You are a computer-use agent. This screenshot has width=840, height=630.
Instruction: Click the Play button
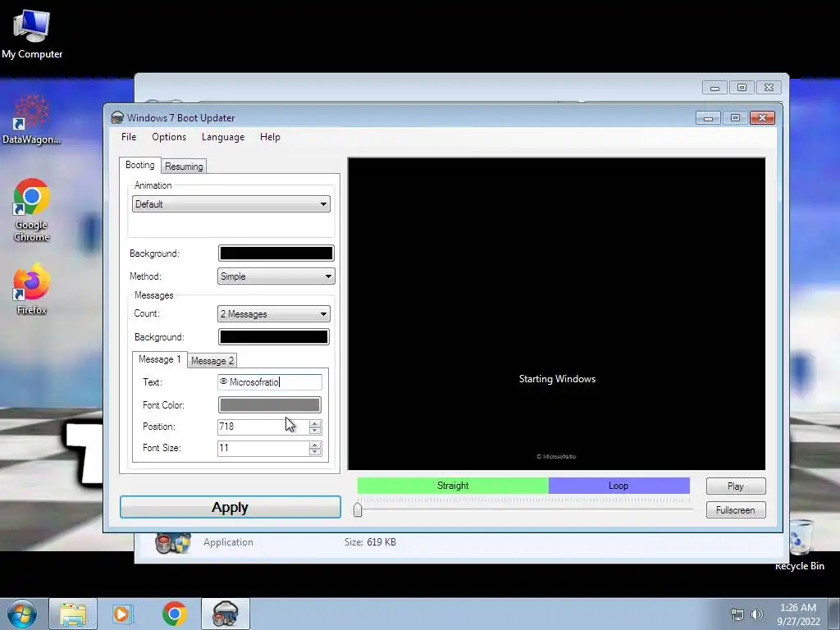(x=736, y=486)
